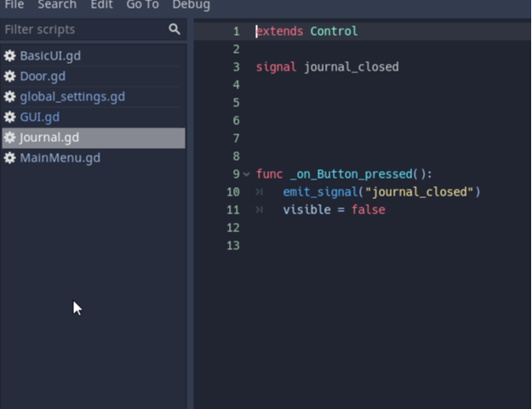
Task: Select the Door.gd script name
Action: [x=43, y=76]
